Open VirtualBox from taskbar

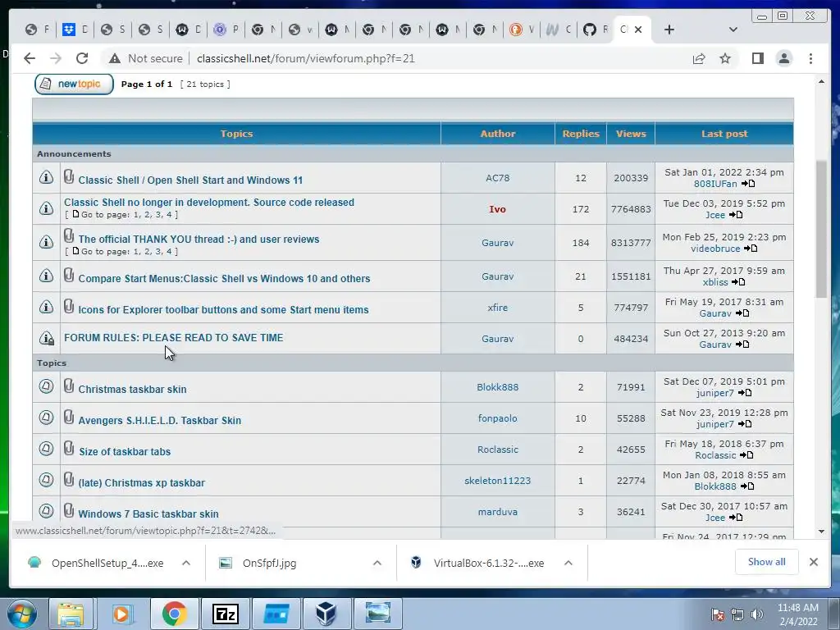(326, 614)
